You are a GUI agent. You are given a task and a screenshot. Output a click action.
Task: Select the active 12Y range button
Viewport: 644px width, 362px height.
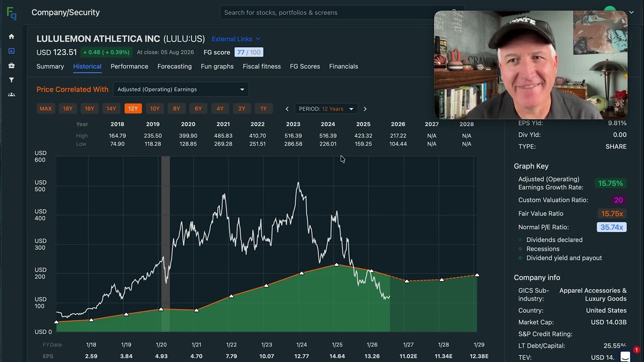tap(133, 109)
